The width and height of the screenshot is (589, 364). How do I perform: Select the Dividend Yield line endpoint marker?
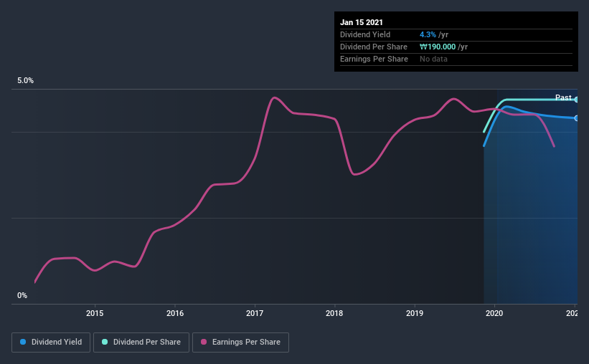point(577,118)
